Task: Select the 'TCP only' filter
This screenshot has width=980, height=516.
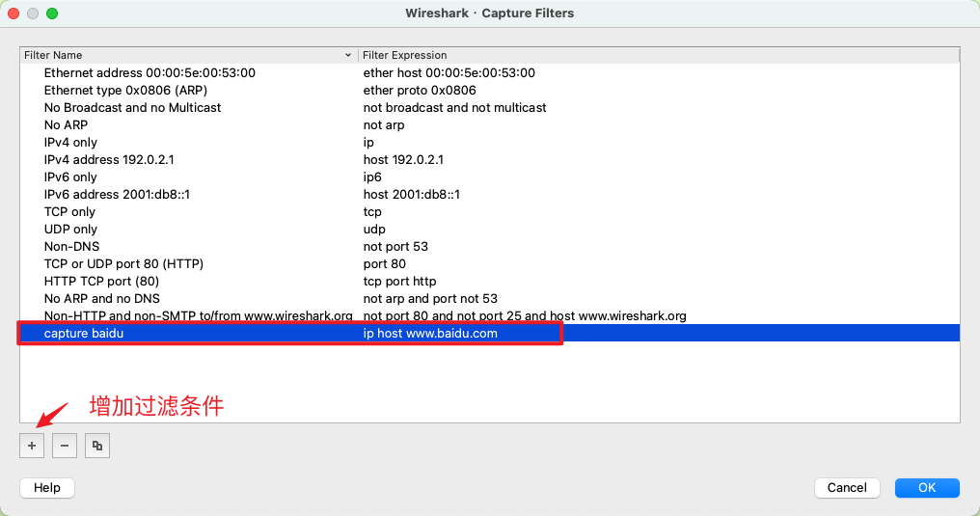Action: pyautogui.click(x=69, y=212)
